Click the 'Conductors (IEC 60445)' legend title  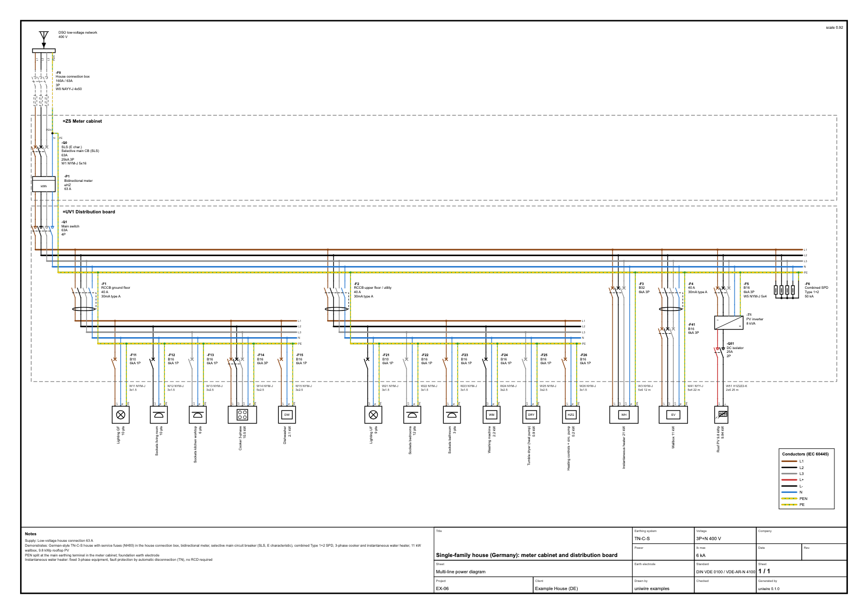[805, 454]
